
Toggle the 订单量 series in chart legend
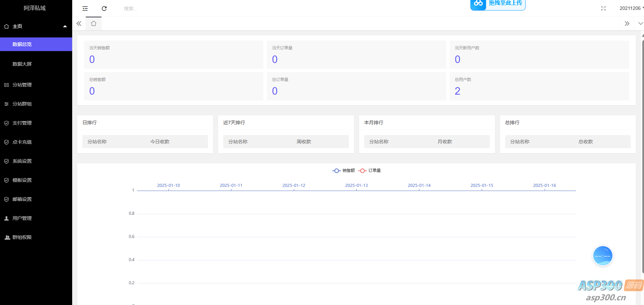pyautogui.click(x=370, y=171)
